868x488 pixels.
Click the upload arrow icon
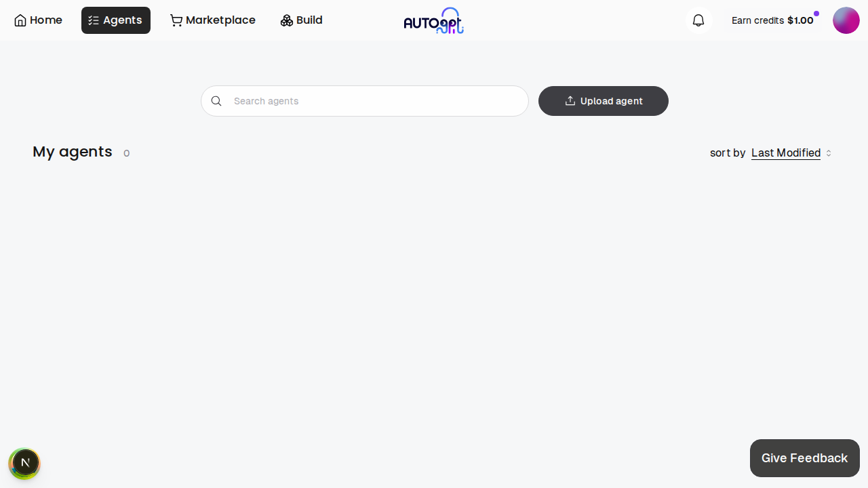pyautogui.click(x=570, y=101)
